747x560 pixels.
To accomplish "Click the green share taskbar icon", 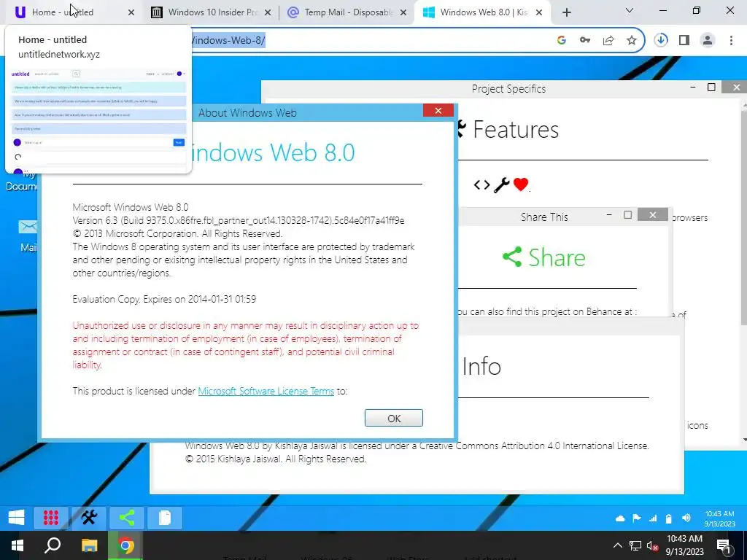I will 127,518.
